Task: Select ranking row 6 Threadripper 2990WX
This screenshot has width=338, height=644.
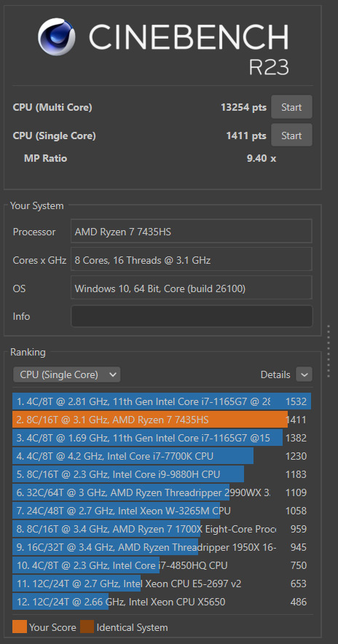Action: coord(162,492)
